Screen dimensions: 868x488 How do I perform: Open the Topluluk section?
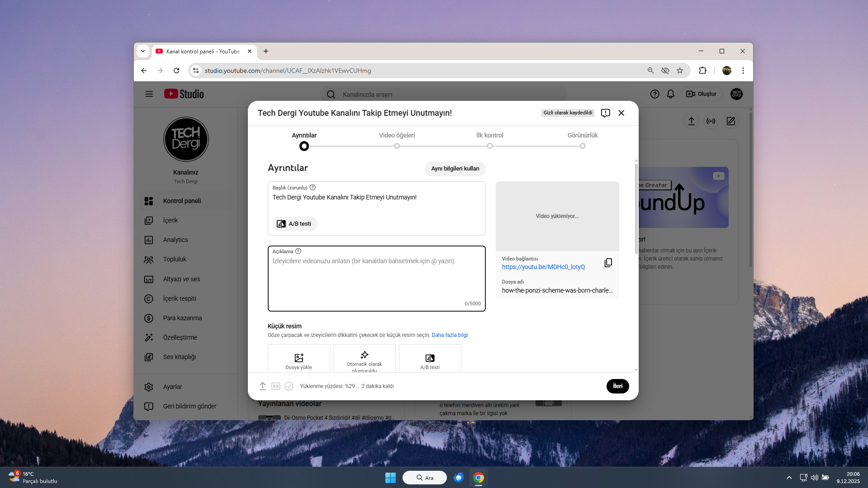[175, 259]
